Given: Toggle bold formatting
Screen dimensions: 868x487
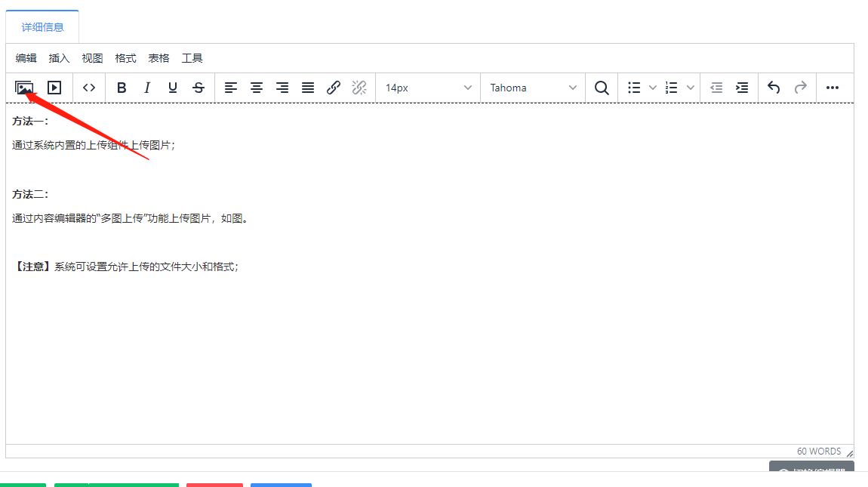Looking at the screenshot, I should [x=122, y=88].
